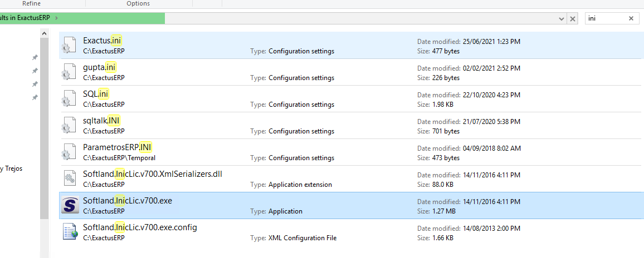Click the 'gupta.ini' file name
Image resolution: width=644 pixels, height=258 pixels.
coord(99,67)
